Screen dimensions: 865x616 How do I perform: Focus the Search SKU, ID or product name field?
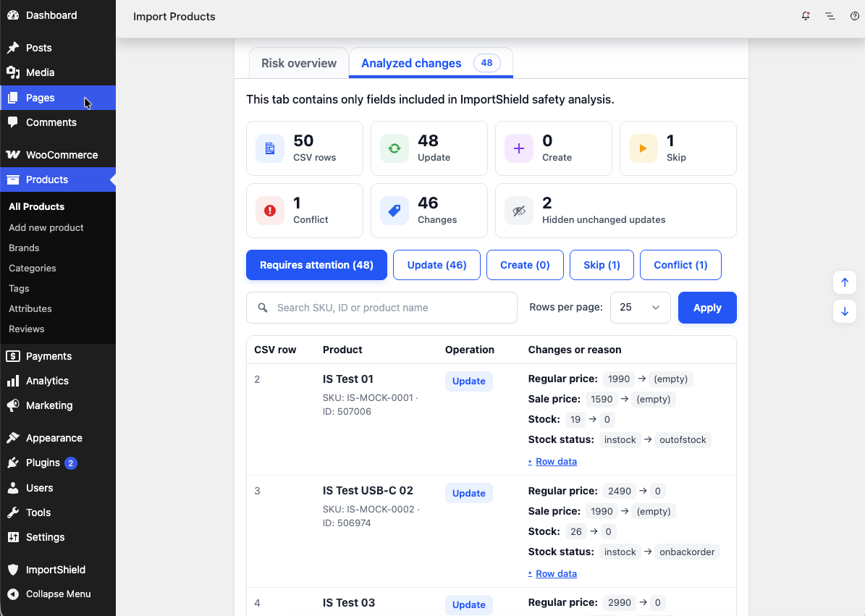(x=381, y=308)
